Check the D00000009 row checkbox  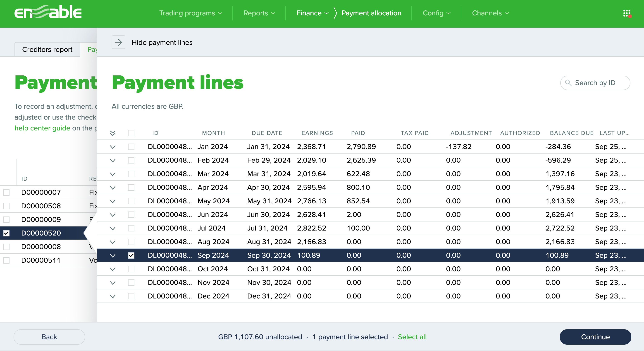(6, 220)
